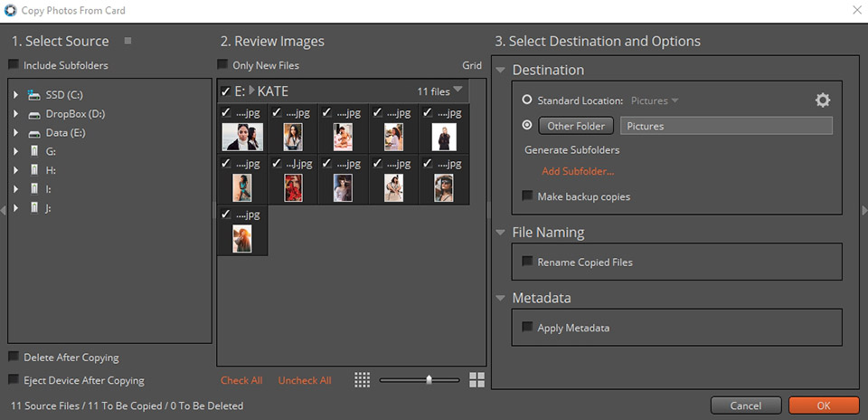The width and height of the screenshot is (868, 420).
Task: Select the DropBox (D:) drive icon
Action: 34,113
